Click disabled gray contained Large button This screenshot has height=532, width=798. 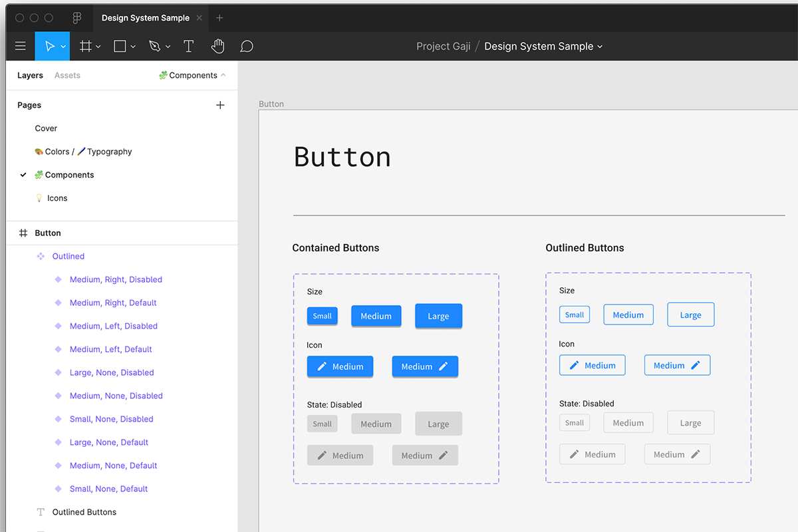point(438,424)
